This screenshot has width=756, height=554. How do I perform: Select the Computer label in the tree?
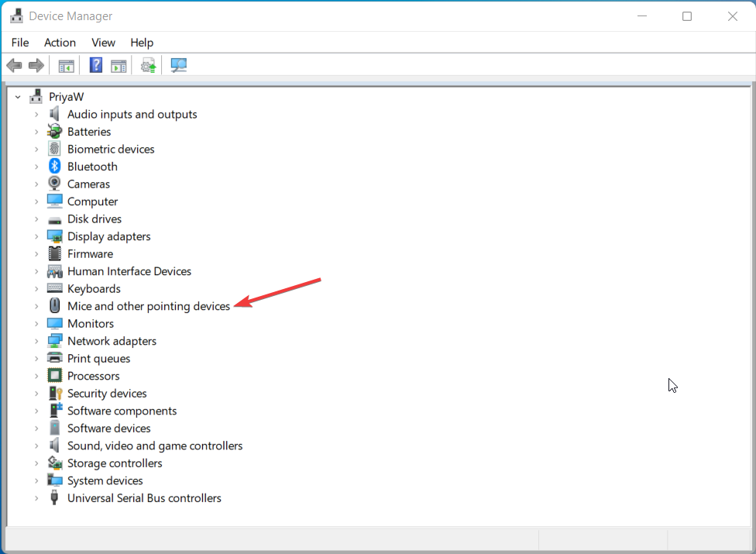pos(93,201)
